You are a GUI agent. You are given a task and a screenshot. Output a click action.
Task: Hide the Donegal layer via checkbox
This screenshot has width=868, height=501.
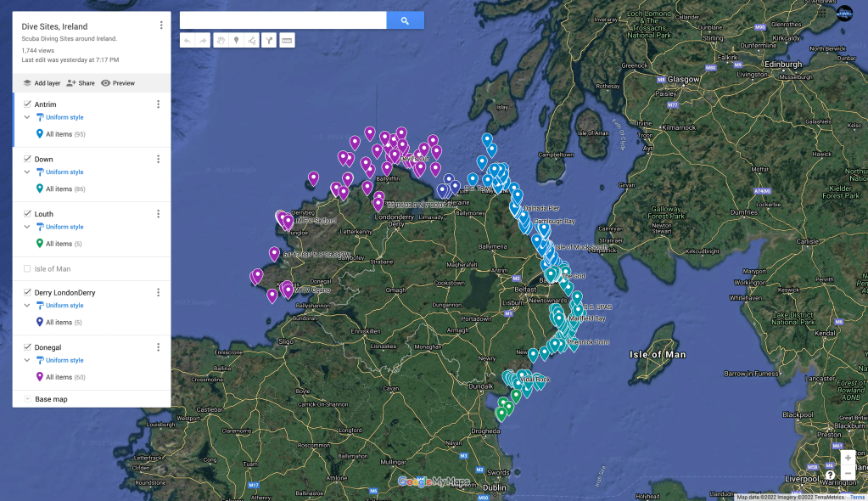click(27, 347)
